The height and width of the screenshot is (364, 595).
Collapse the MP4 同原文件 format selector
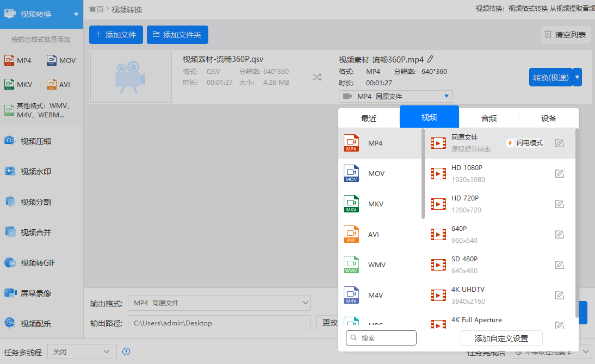pyautogui.click(x=395, y=96)
